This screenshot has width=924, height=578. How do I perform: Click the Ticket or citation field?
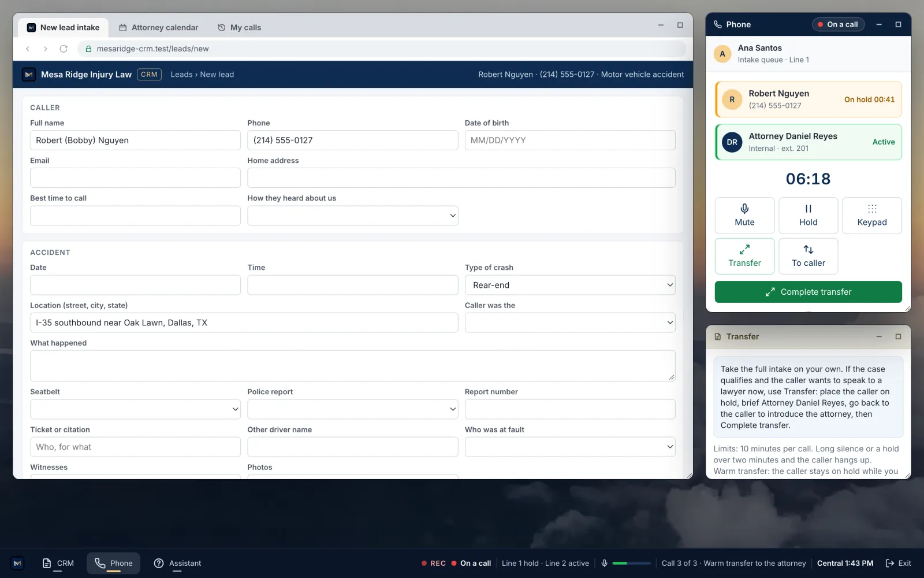(x=135, y=447)
